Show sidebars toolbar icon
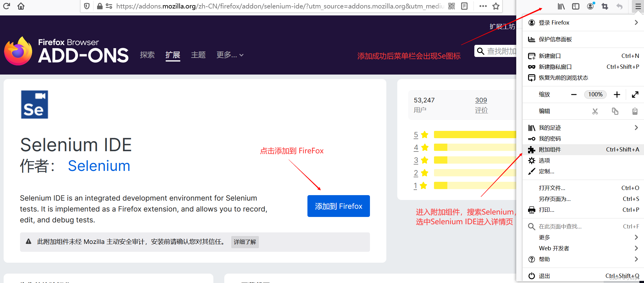 (x=576, y=6)
